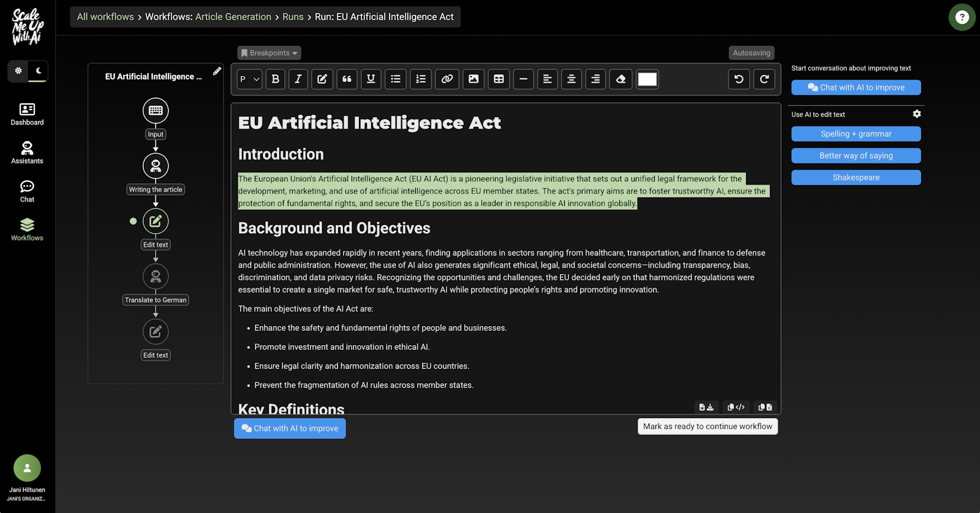Add a hyperlink with the link icon
980x513 pixels.
click(x=447, y=79)
